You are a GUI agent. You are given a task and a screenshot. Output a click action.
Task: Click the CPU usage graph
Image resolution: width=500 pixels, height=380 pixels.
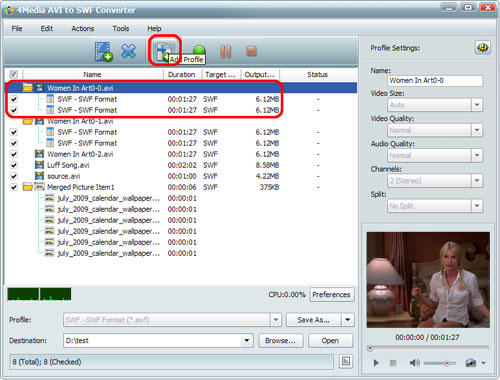[39, 294]
